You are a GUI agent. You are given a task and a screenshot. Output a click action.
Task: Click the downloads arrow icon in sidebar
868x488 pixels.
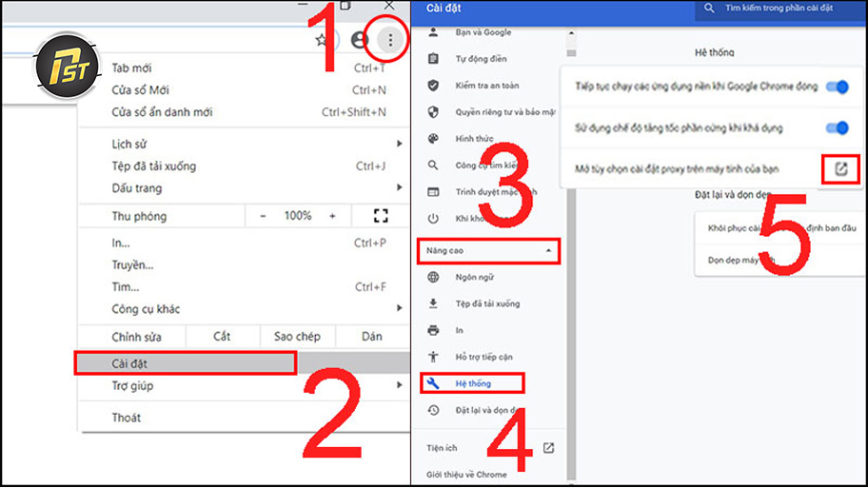(433, 303)
